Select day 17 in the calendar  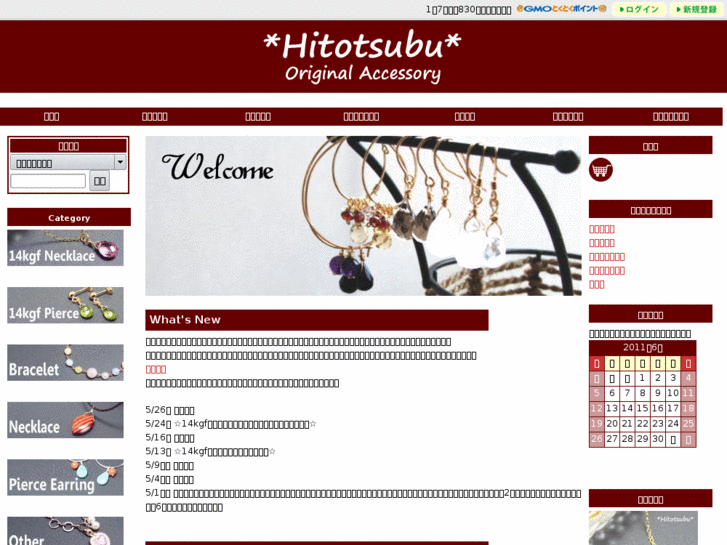[673, 408]
